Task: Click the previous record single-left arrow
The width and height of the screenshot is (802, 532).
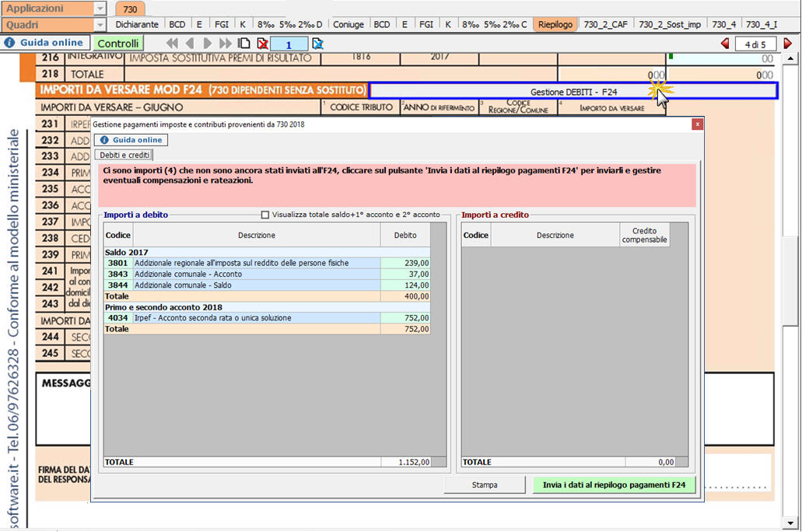Action: coord(190,44)
